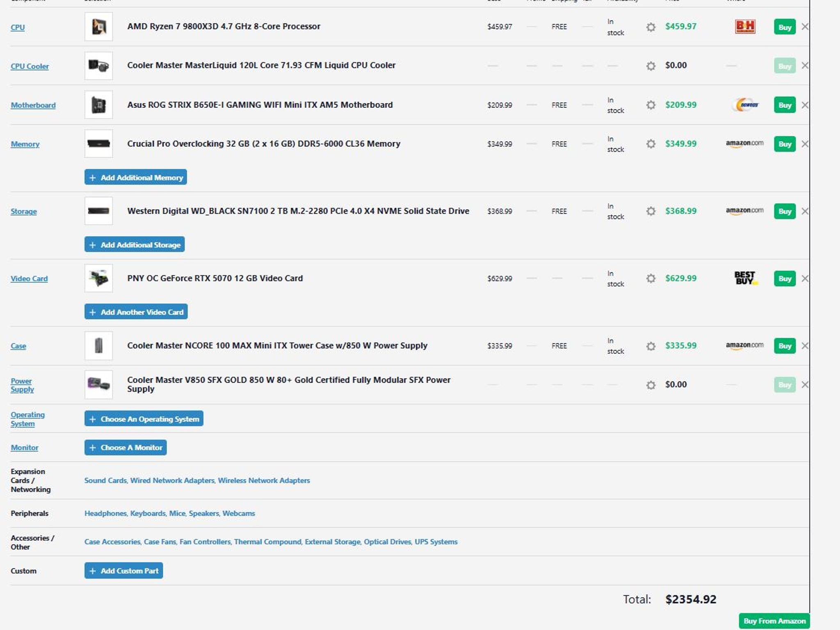840x630 pixels.
Task: Click gear icon in CPU Cooler row
Action: (x=651, y=66)
